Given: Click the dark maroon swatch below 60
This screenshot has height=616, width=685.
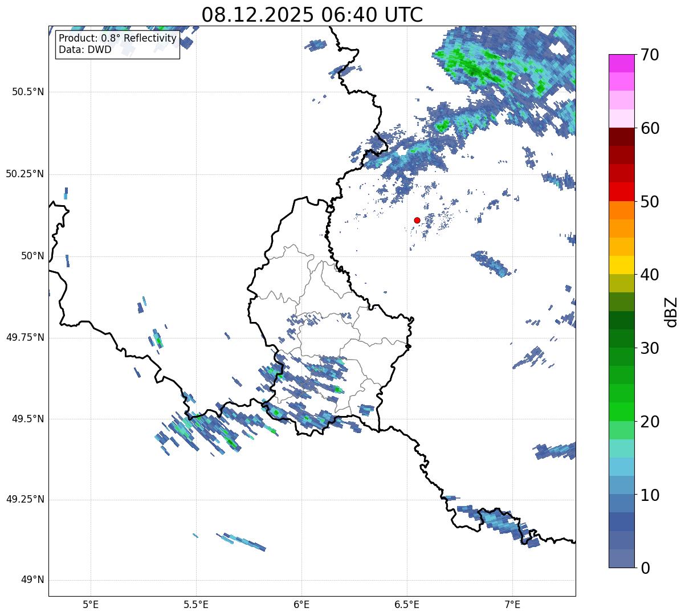Looking at the screenshot, I should tap(621, 137).
